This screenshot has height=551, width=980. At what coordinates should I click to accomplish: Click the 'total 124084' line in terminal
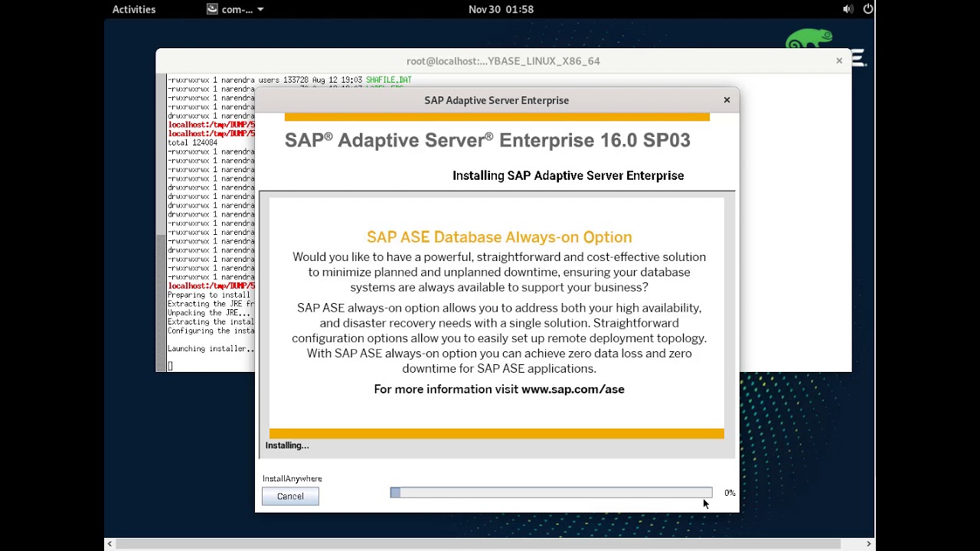[193, 142]
